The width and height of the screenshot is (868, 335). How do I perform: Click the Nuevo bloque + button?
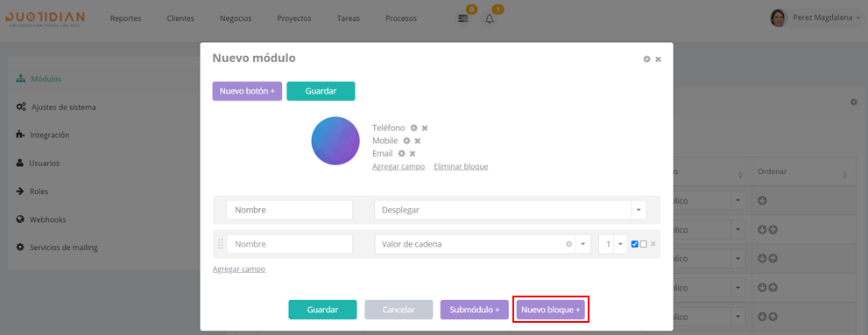[551, 310]
